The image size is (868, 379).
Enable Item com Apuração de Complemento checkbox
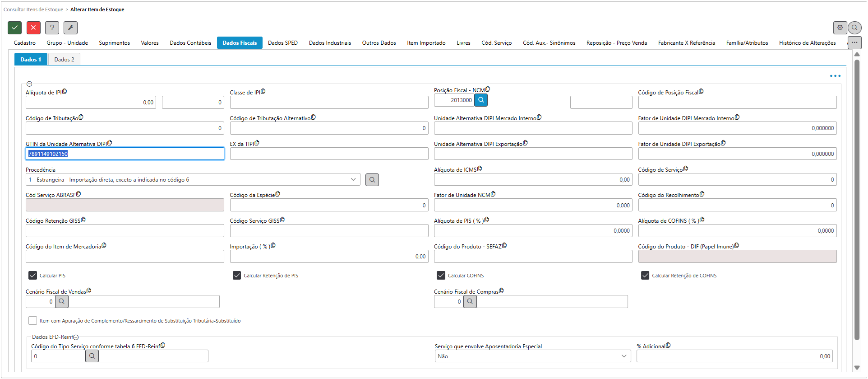(x=32, y=320)
